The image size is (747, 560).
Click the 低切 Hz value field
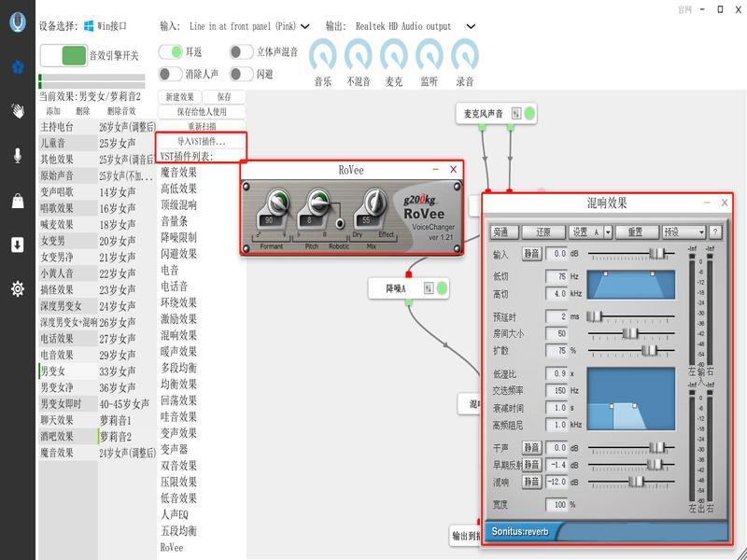pyautogui.click(x=557, y=276)
